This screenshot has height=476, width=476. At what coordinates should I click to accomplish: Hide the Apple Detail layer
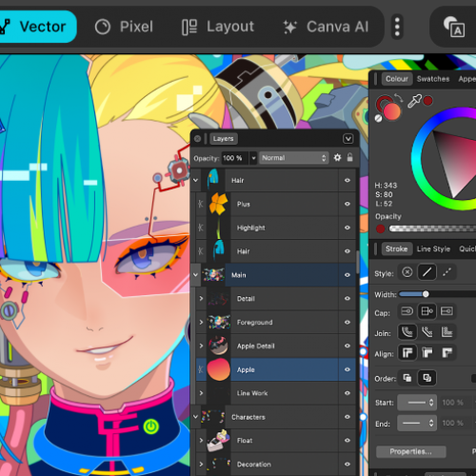(x=347, y=346)
